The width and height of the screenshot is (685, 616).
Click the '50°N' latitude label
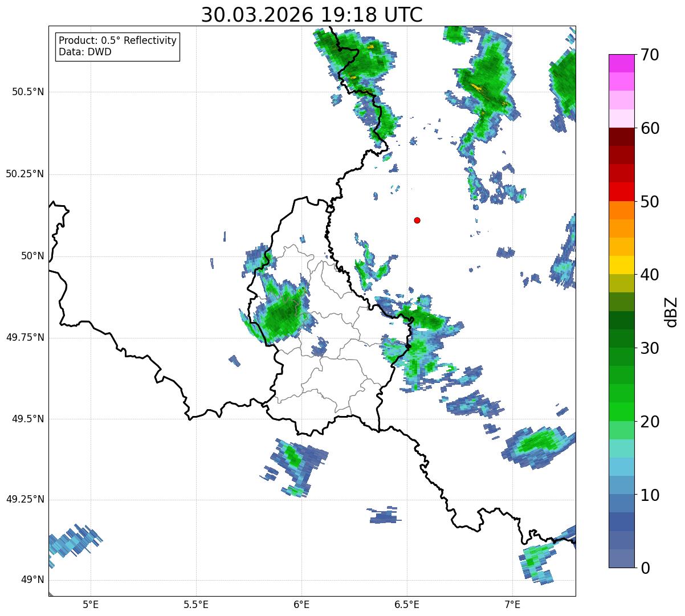[x=32, y=256]
